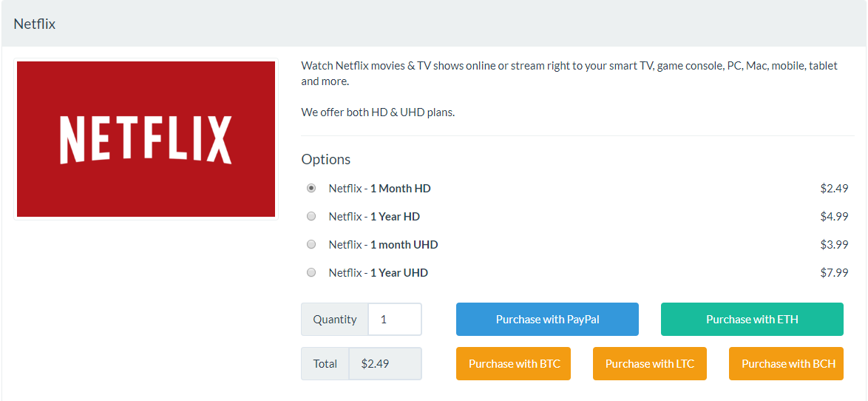Choose the 1 Year HD radio option
Screen dimensions: 868x401
pyautogui.click(x=311, y=216)
